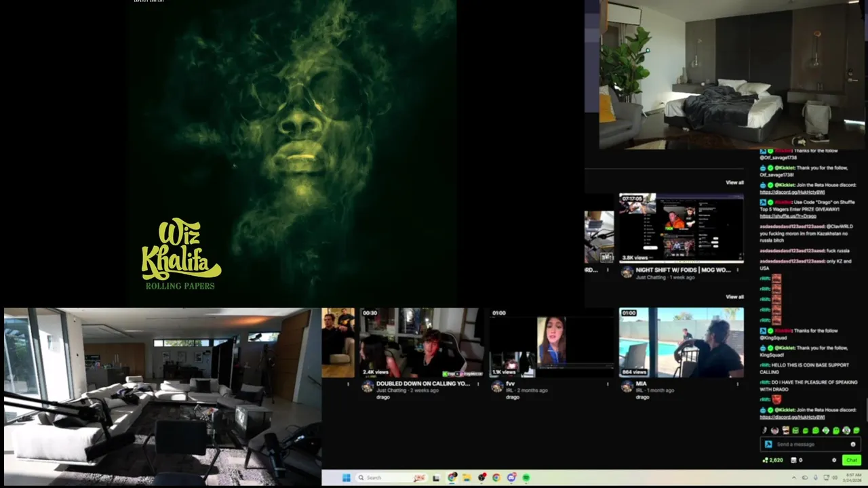Screen dimensions: 868x488
Task: Show hidden system tray icons
Action: 794,477
